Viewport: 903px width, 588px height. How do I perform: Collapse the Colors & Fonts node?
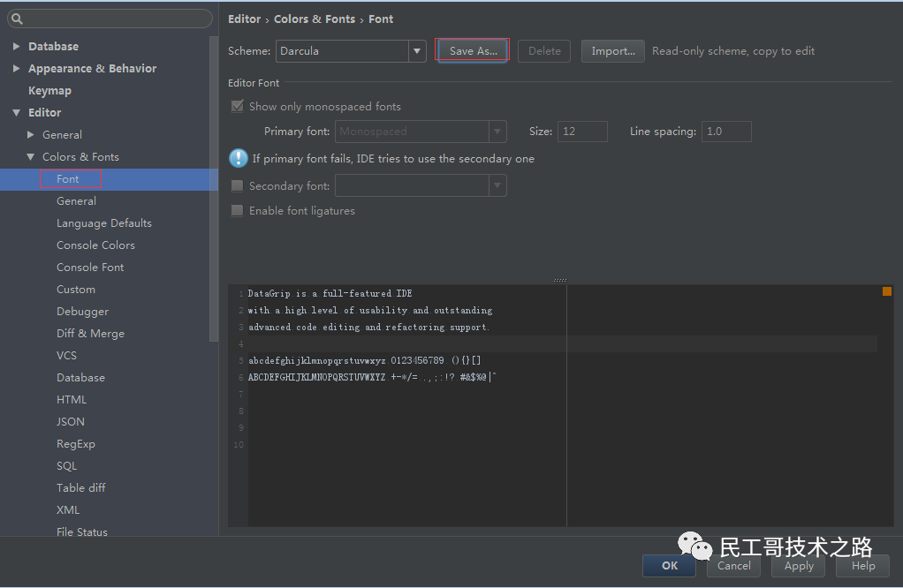coord(31,157)
